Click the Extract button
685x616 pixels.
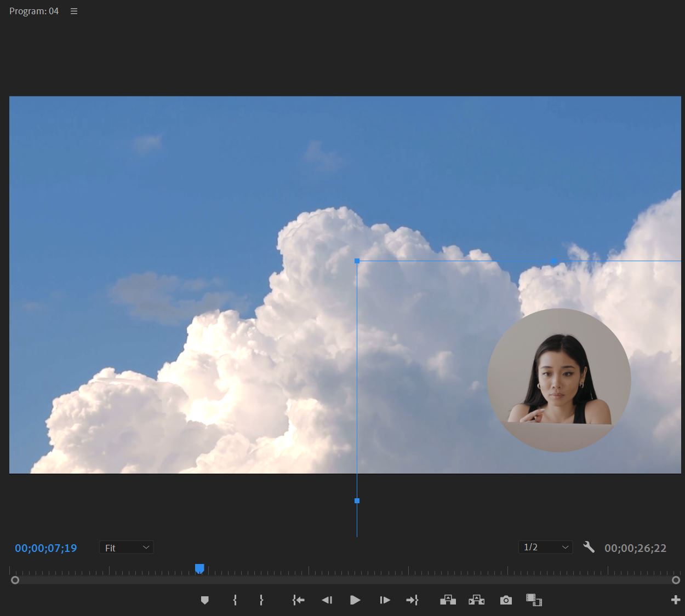[x=476, y=600]
